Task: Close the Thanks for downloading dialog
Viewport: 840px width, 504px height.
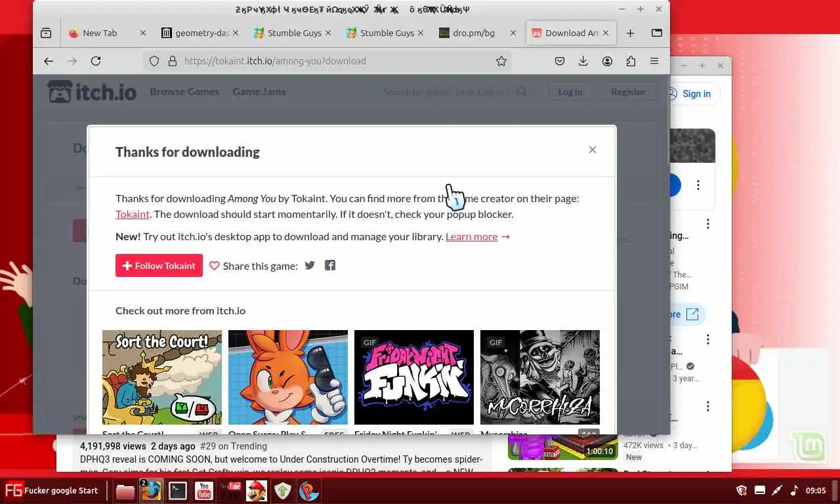Action: coord(592,150)
